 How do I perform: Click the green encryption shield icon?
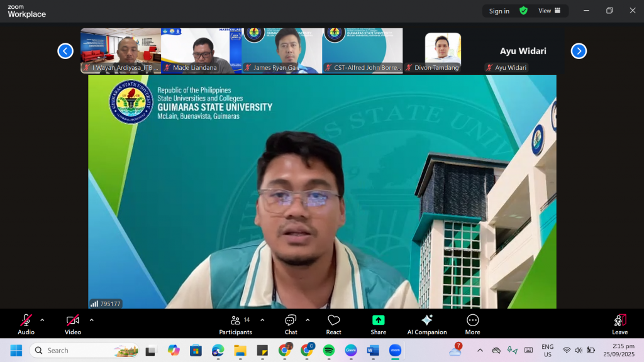(x=523, y=11)
